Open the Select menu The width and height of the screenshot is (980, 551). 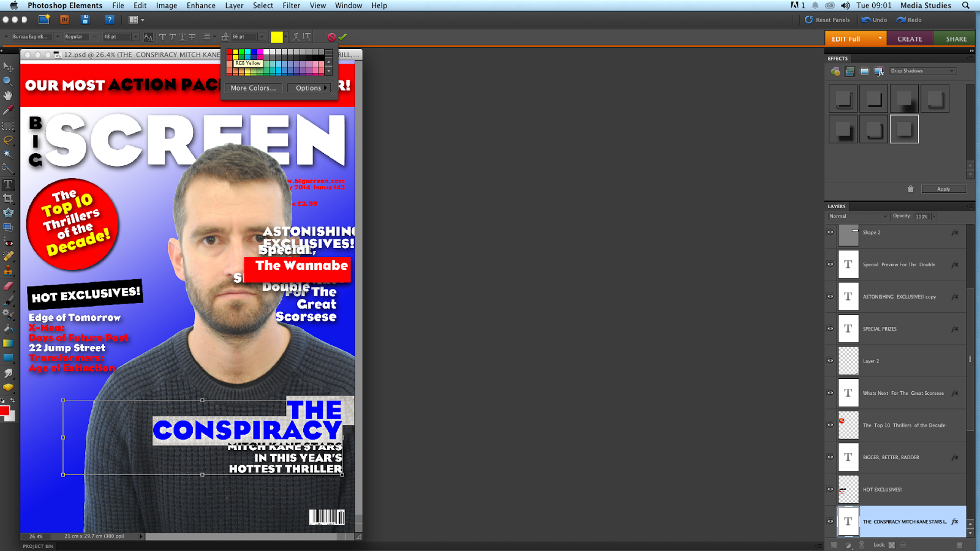263,6
